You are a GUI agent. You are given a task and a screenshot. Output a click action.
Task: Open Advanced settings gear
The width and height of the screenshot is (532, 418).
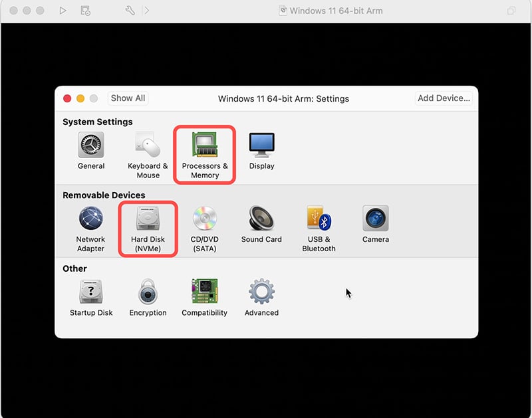[x=261, y=298]
